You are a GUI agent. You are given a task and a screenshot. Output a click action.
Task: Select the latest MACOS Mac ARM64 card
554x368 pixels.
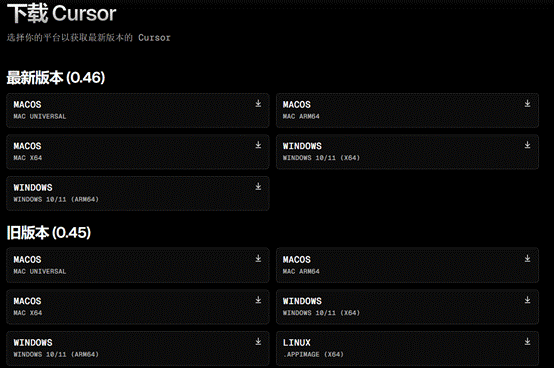coord(407,110)
